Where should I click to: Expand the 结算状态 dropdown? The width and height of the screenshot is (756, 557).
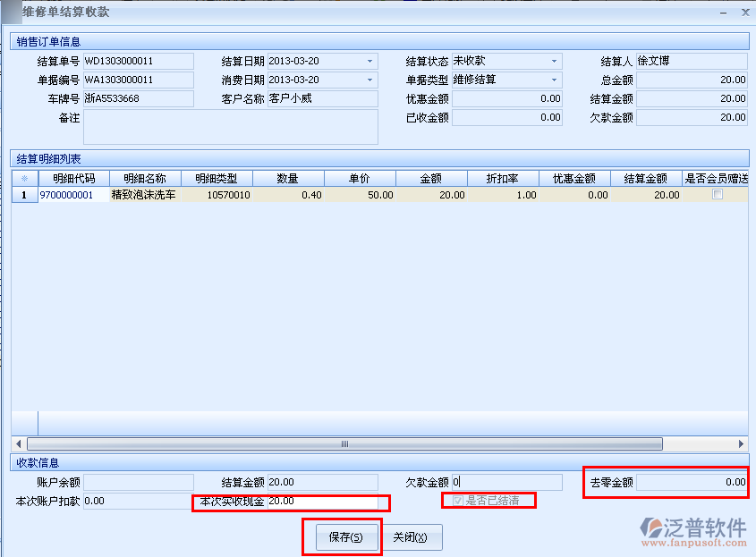pos(555,62)
